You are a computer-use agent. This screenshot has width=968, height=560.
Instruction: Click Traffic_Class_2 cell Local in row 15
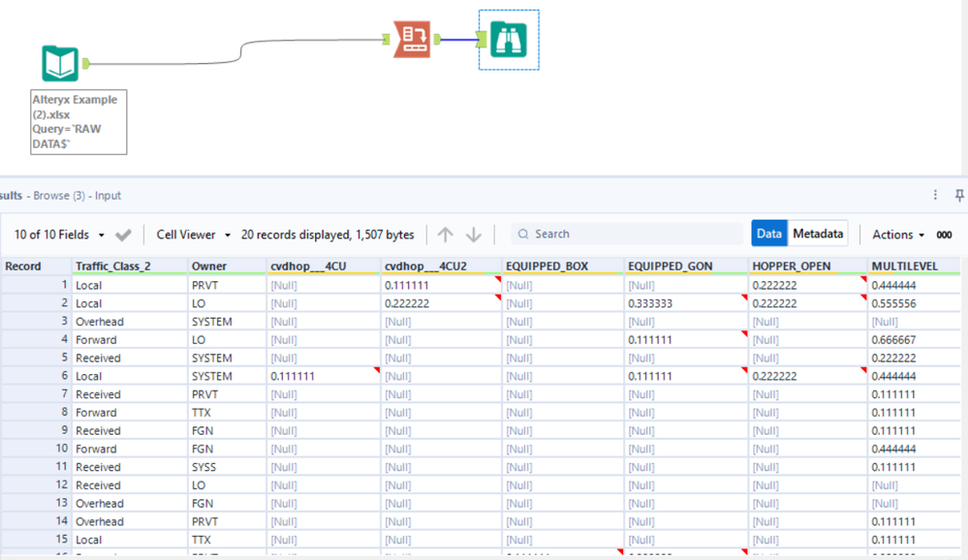(x=130, y=540)
